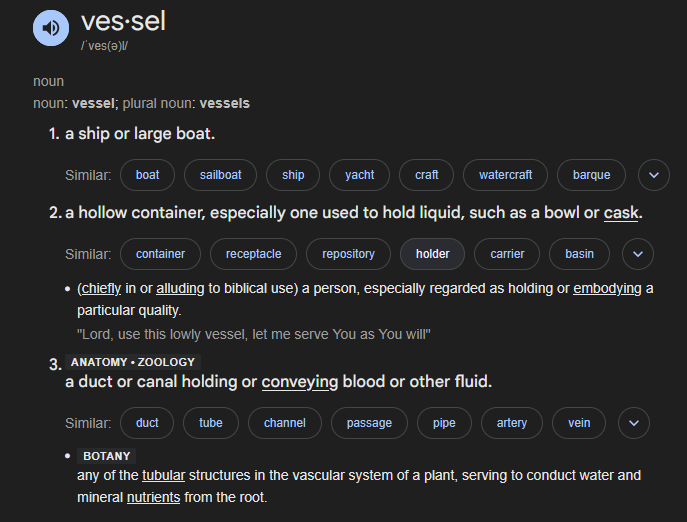Follow the 'nutrients' word link
The width and height of the screenshot is (687, 522).
[x=153, y=496]
